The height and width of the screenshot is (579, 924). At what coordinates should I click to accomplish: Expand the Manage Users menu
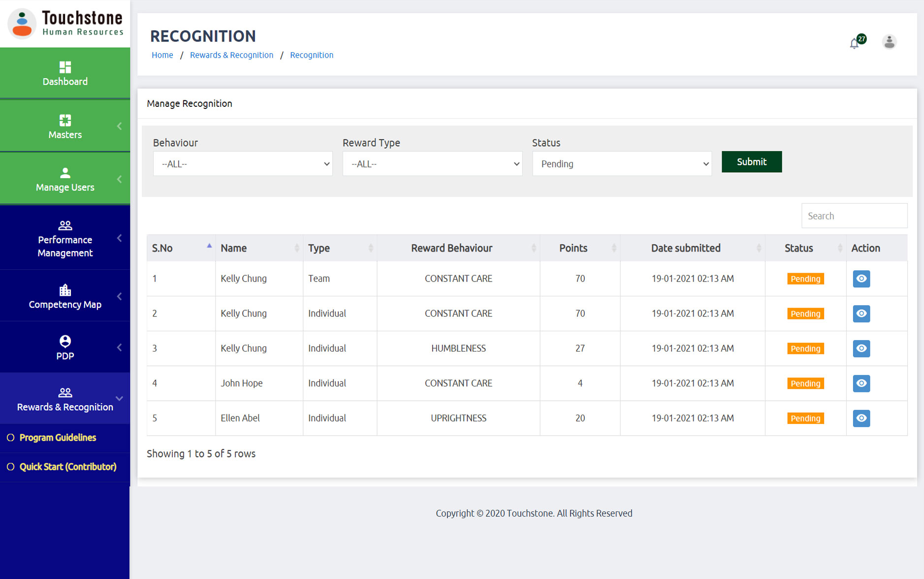pos(65,179)
